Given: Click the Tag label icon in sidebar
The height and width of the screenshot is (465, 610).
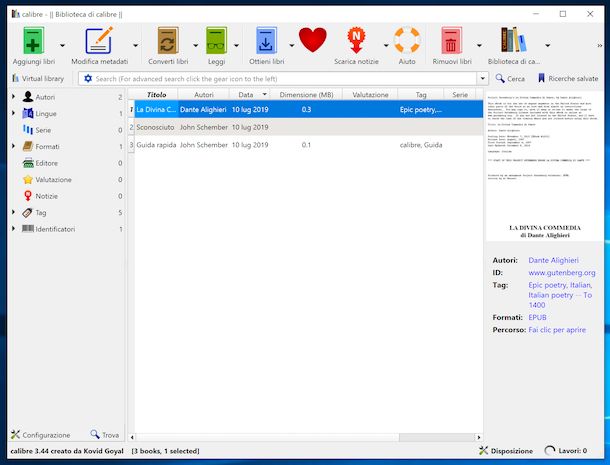Looking at the screenshot, I should (27, 212).
